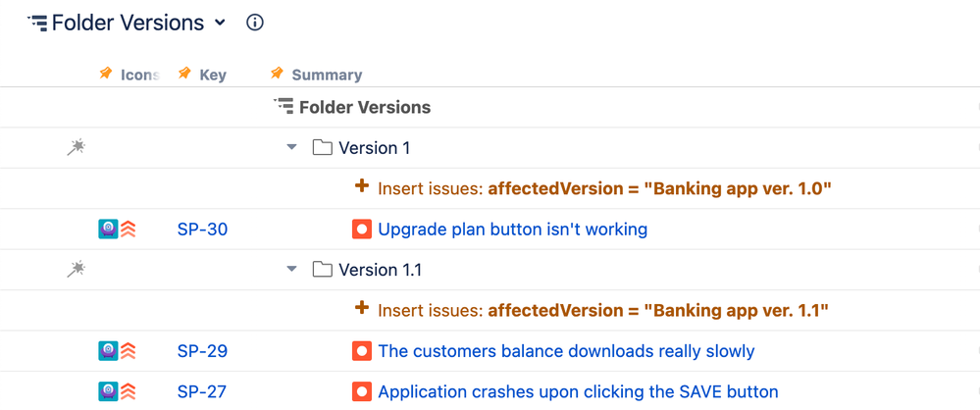Select the Version 1 folder icon
This screenshot has width=980, height=410.
click(x=322, y=148)
